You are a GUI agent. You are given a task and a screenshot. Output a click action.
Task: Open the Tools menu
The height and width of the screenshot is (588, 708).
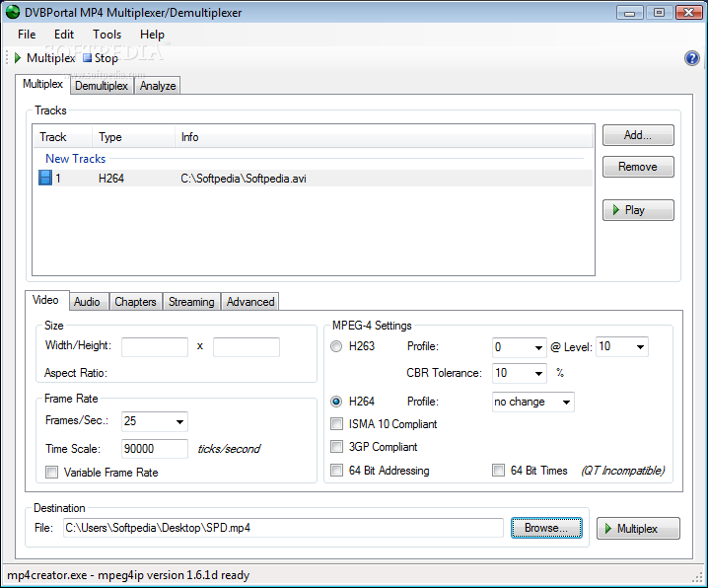click(x=107, y=35)
